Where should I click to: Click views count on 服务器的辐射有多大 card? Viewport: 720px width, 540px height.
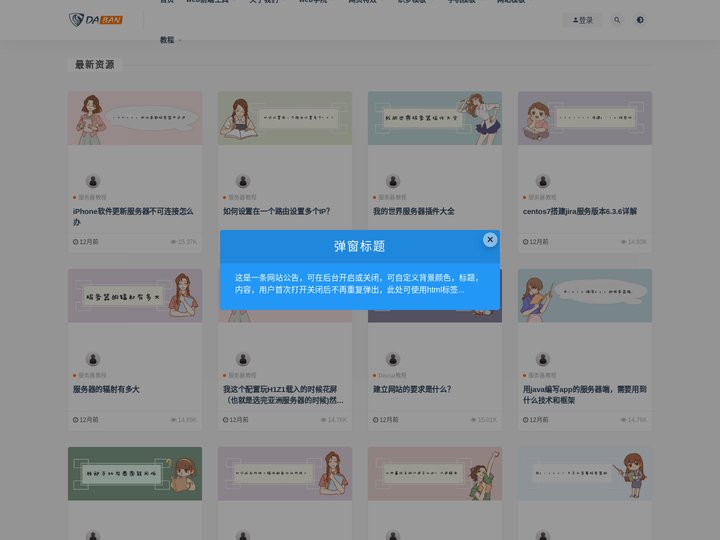184,420
